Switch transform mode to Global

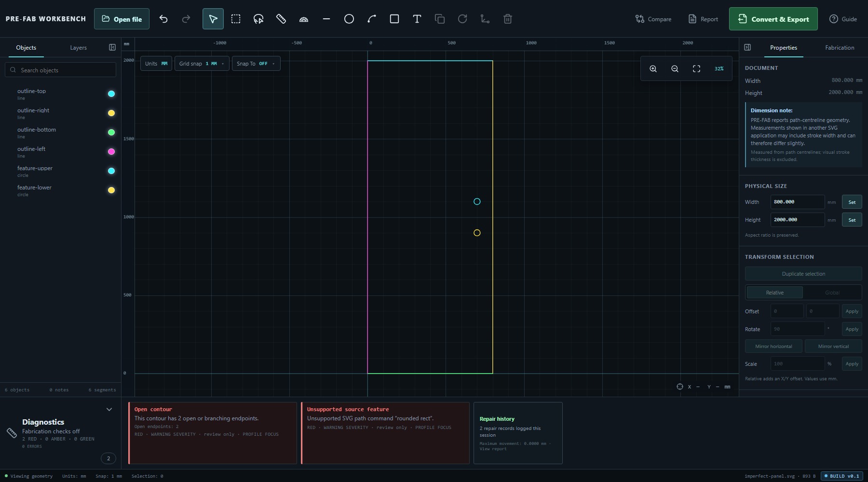[832, 293]
